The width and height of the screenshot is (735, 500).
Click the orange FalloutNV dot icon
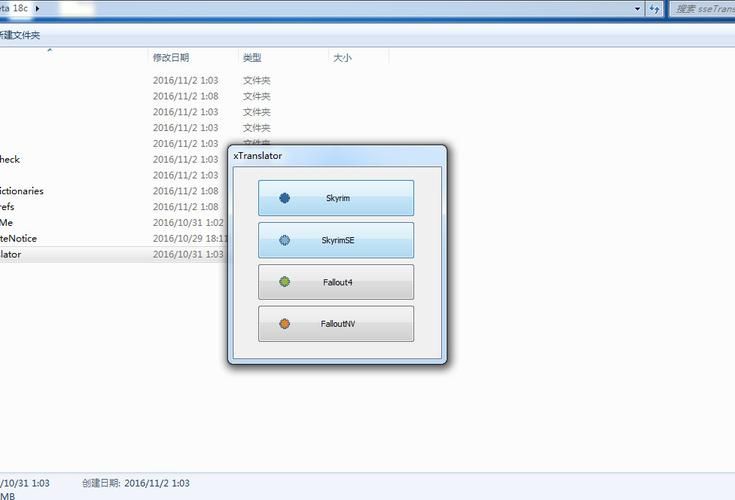click(x=285, y=324)
